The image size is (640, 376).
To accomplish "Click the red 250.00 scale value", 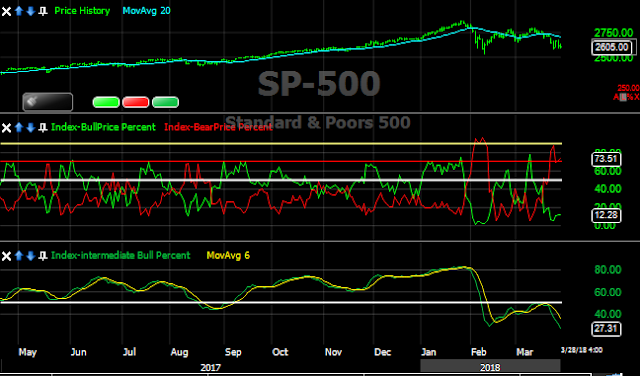I will coord(628,88).
